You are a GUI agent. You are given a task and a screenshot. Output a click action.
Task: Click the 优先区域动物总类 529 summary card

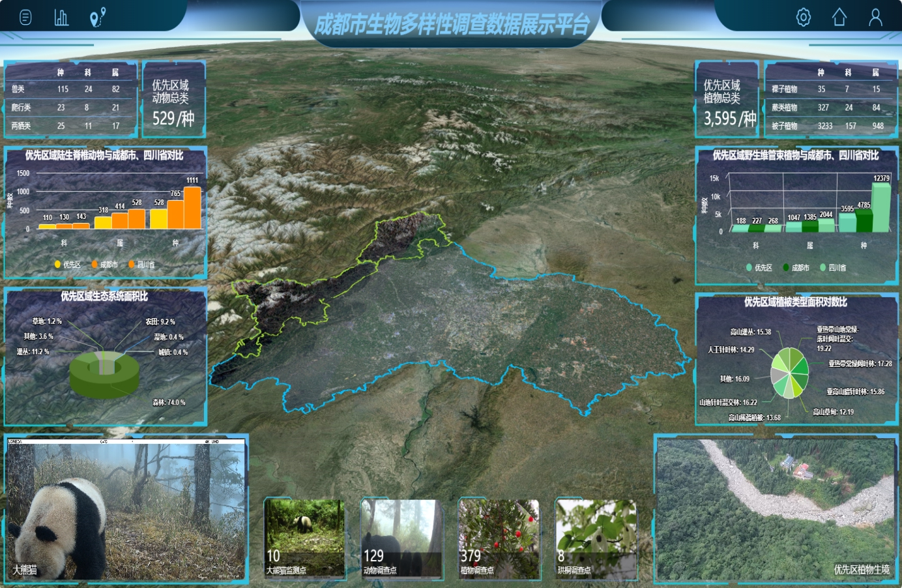coord(173,99)
